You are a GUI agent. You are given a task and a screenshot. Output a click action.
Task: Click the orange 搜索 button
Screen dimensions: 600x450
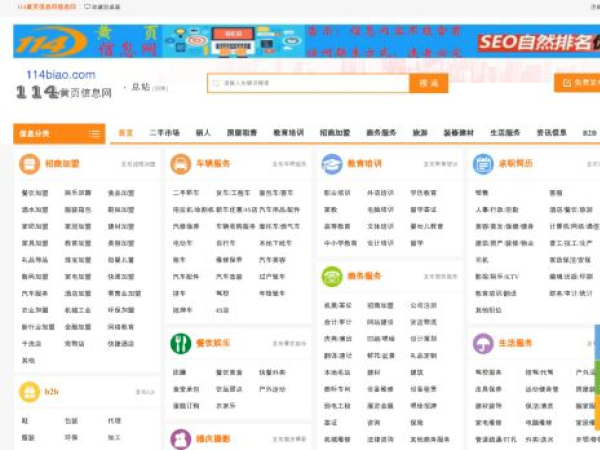coord(429,83)
